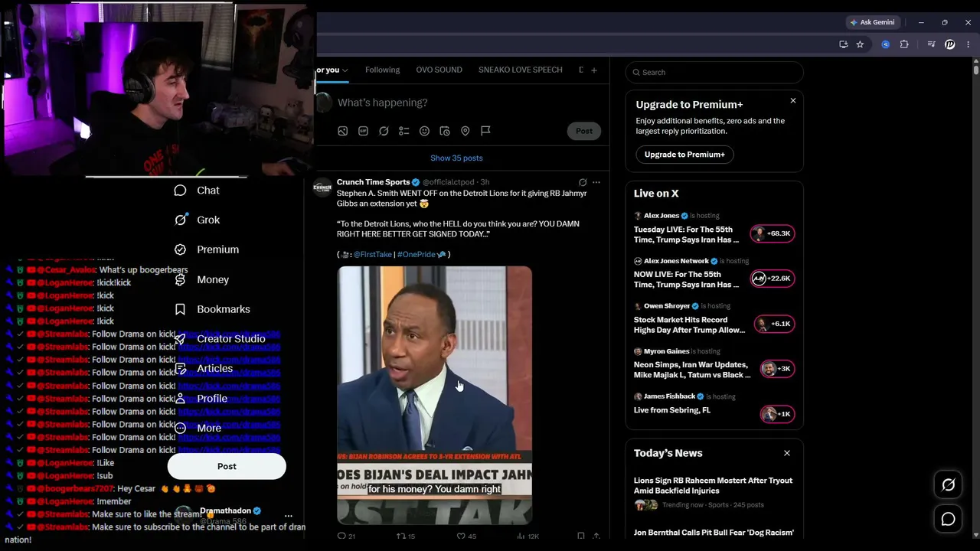Click the flag icon in composer

[x=485, y=132]
